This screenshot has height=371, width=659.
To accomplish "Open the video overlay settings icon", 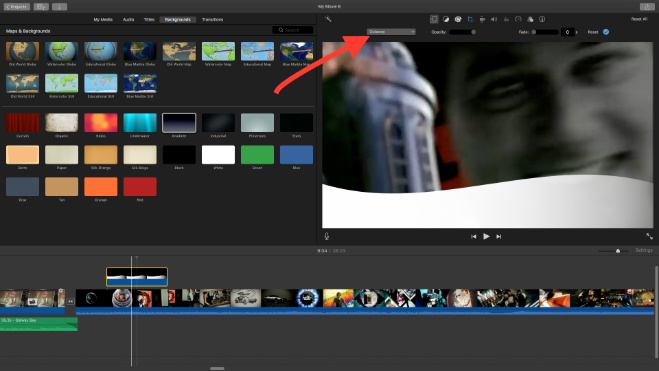I will tap(434, 19).
